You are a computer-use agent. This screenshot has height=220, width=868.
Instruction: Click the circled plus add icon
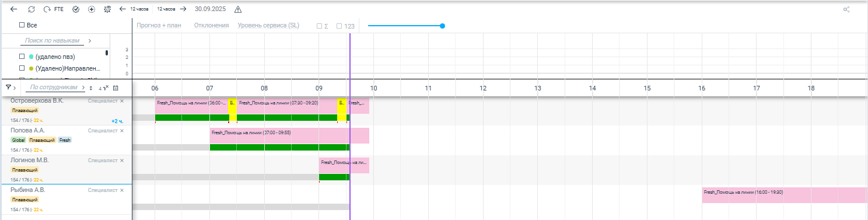pyautogui.click(x=92, y=9)
